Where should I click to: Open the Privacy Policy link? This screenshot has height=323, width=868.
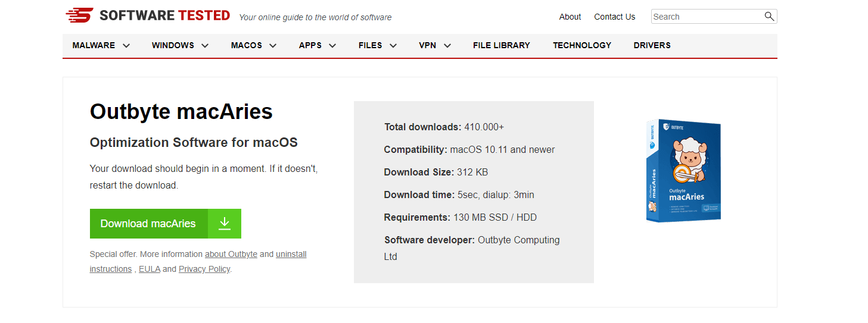tap(204, 269)
